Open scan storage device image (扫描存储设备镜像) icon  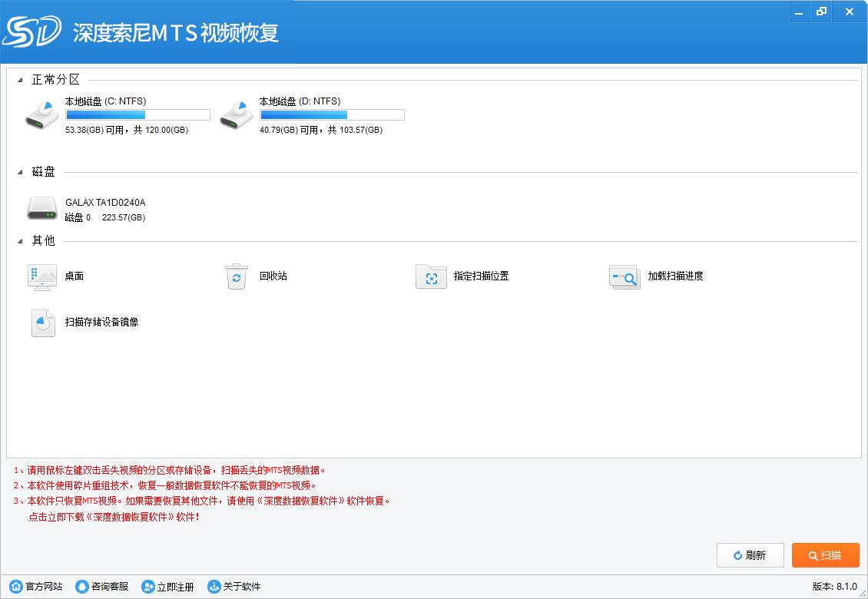pos(43,323)
